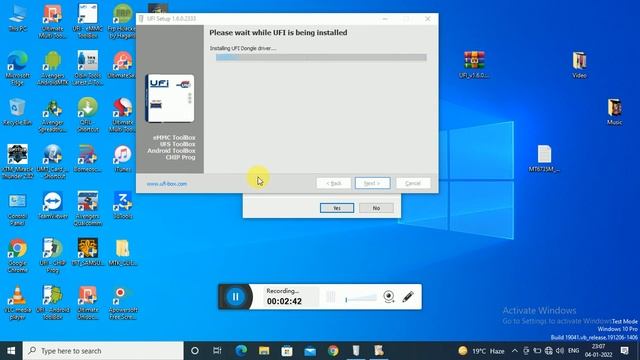Image resolution: width=640 pixels, height=360 pixels.
Task: Open Microsoft Edge desktop shortcut
Action: [18, 68]
